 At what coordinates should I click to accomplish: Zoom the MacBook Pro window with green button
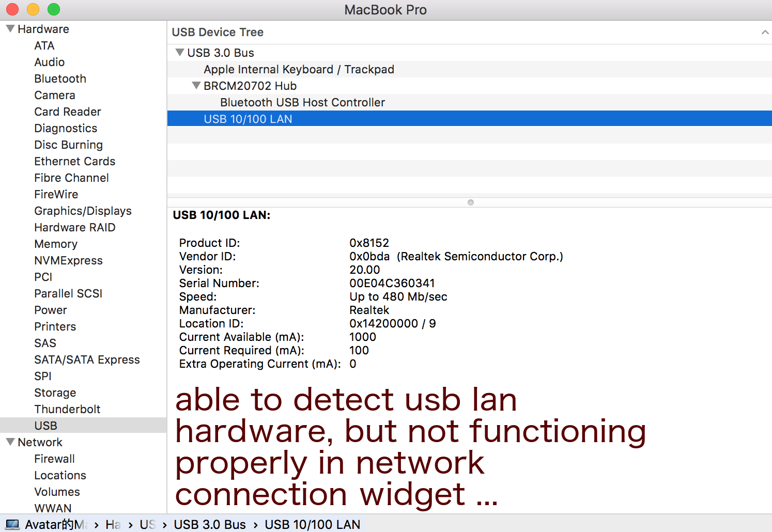point(54,9)
